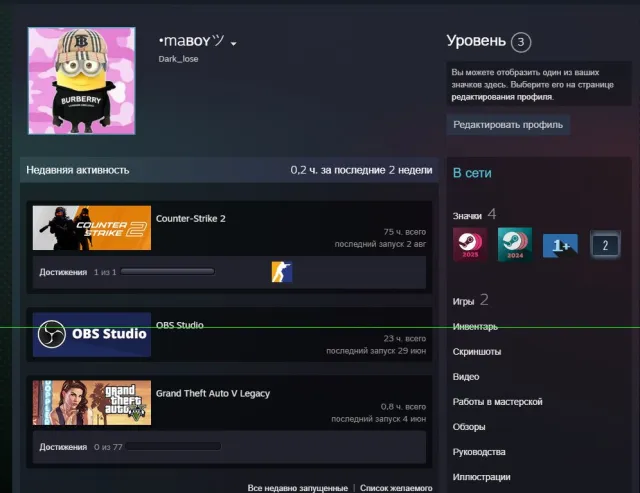
Task: Open the level 3 circle badge
Action: pos(521,42)
